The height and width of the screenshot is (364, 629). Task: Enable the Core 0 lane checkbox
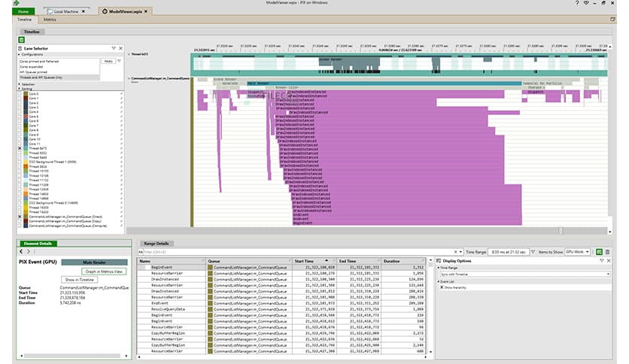tap(20, 94)
